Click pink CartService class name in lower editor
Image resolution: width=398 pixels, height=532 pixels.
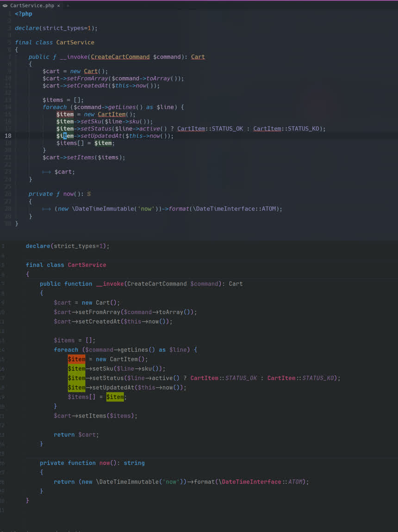(x=87, y=265)
